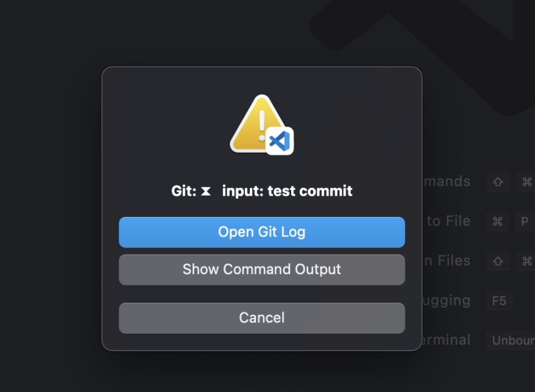The image size is (535, 392).
Task: Click the command key icon next to 'to File'
Action: (x=497, y=221)
